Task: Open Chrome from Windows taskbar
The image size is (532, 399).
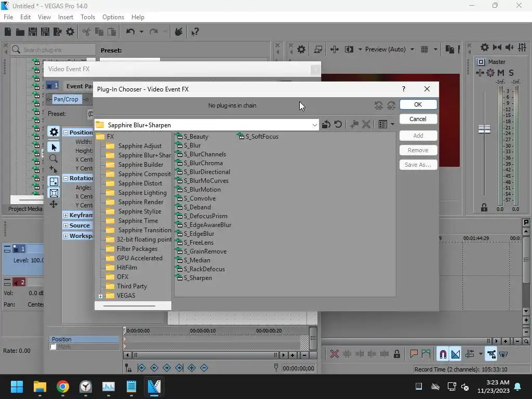Action: pyautogui.click(x=63, y=387)
